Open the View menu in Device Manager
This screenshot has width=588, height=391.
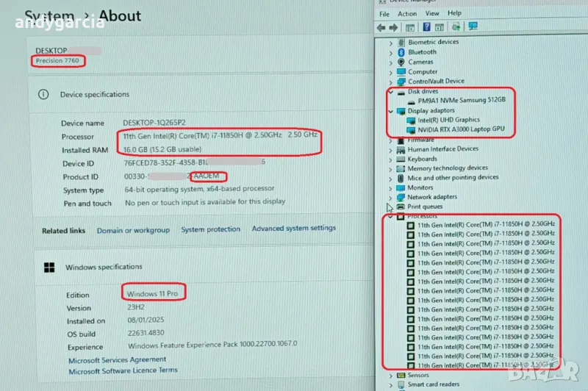[432, 13]
